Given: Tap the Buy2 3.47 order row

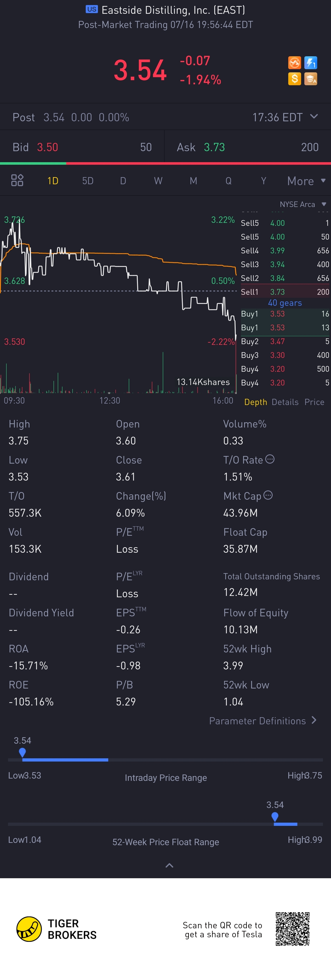Looking at the screenshot, I should 285,341.
